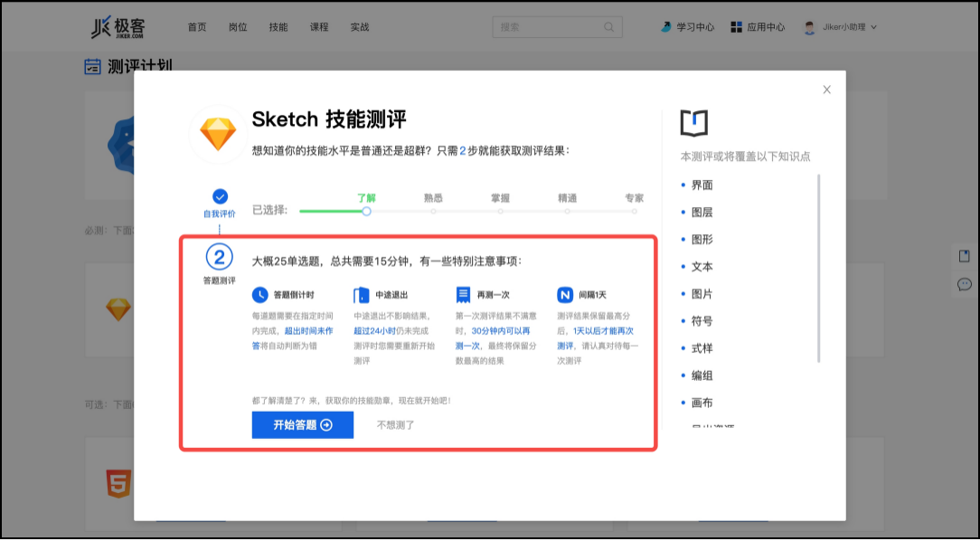Click the Sketch icon in background card
Screen dimensions: 980x541
tap(118, 309)
